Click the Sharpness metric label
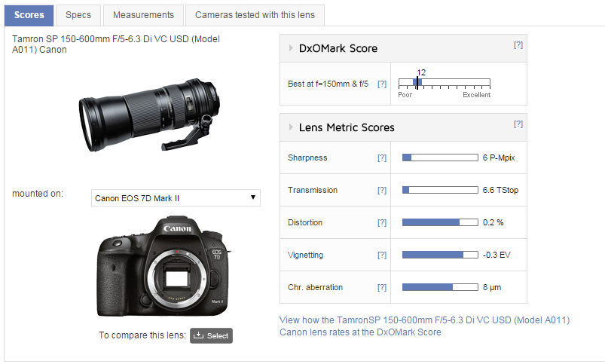The height and width of the screenshot is (364, 605). tap(307, 158)
